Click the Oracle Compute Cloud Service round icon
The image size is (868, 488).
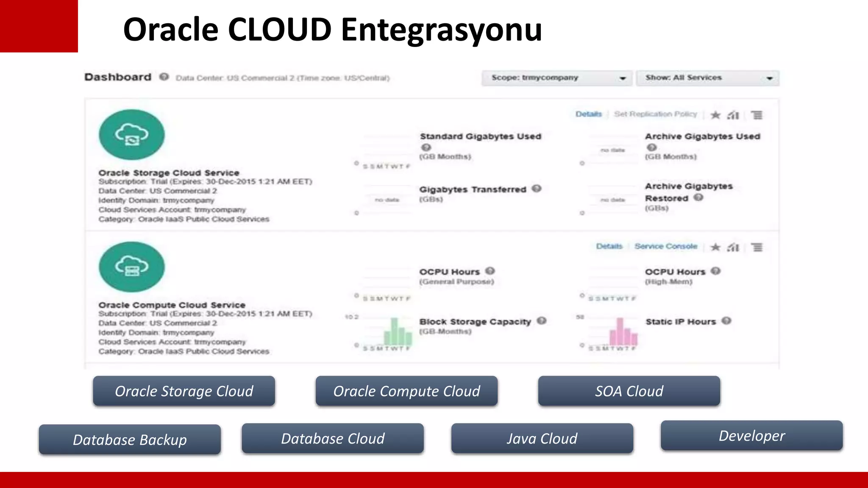click(x=132, y=267)
